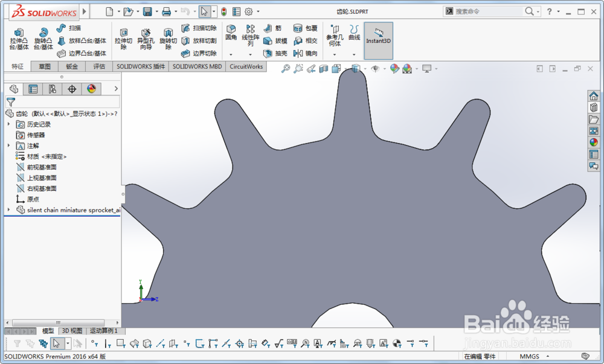Select the Extruded Cut (拉伸切除) tool
The image size is (604, 364).
tap(123, 39)
